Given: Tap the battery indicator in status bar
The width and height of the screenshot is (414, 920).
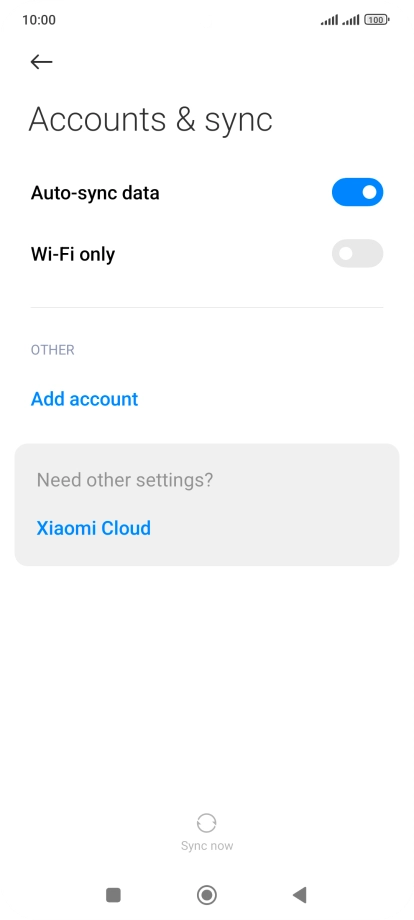Looking at the screenshot, I should pyautogui.click(x=376, y=20).
